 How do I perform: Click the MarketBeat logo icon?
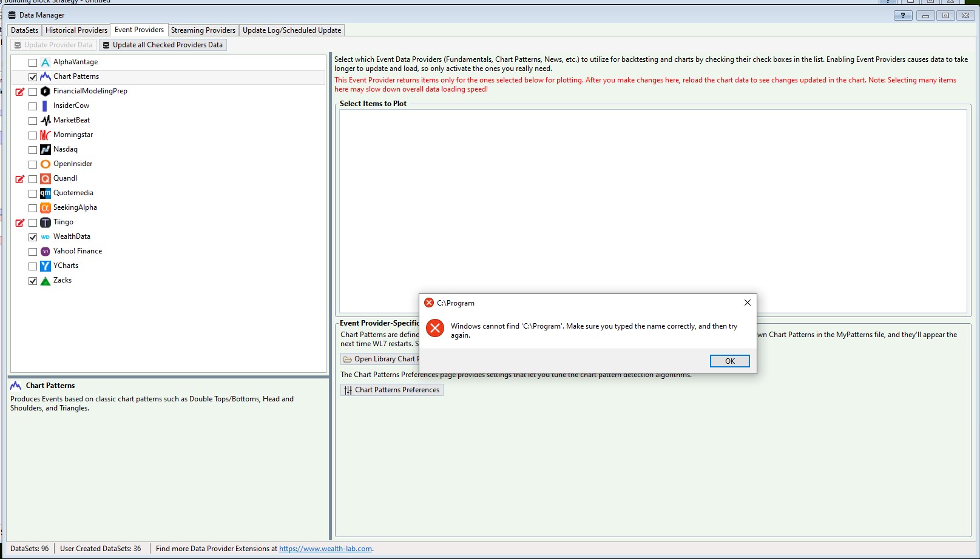tap(46, 121)
